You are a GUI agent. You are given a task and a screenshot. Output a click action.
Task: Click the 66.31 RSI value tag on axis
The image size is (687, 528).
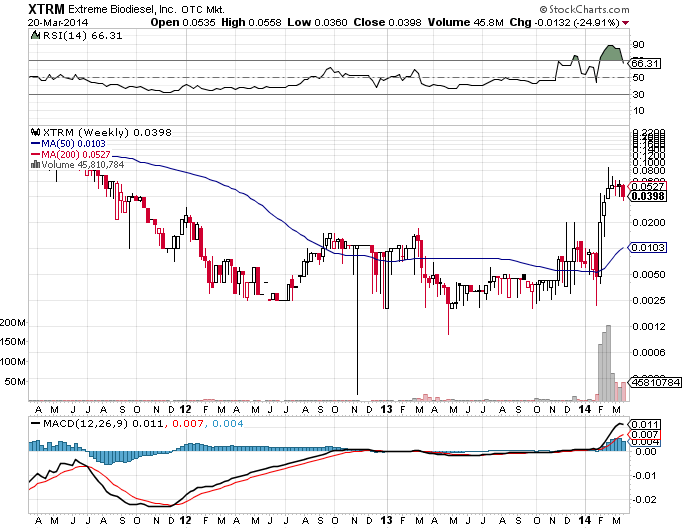coord(645,64)
